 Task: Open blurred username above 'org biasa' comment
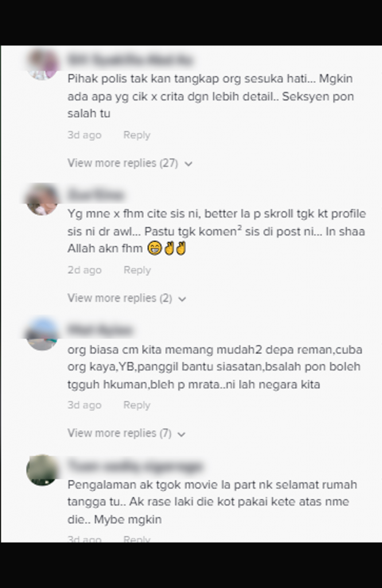pyautogui.click(x=100, y=330)
